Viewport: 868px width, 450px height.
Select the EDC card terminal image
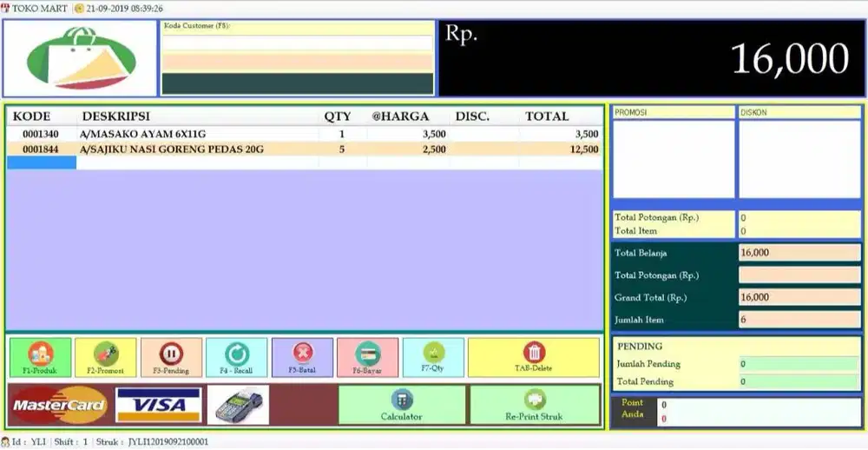[238, 405]
